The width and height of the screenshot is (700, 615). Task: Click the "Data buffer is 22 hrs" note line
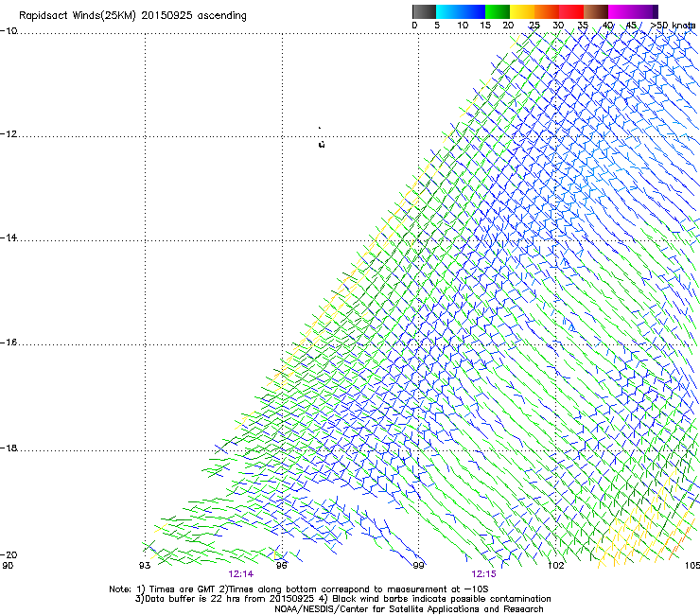point(342,599)
